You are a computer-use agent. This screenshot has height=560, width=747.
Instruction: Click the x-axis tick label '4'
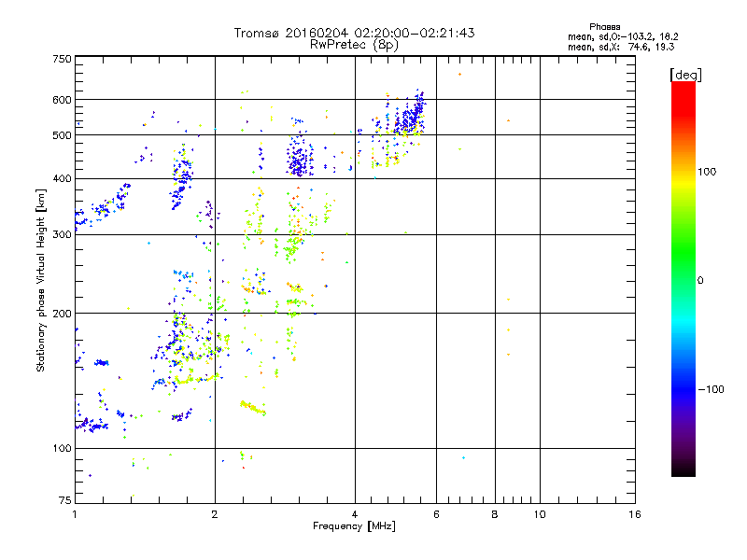point(355,514)
